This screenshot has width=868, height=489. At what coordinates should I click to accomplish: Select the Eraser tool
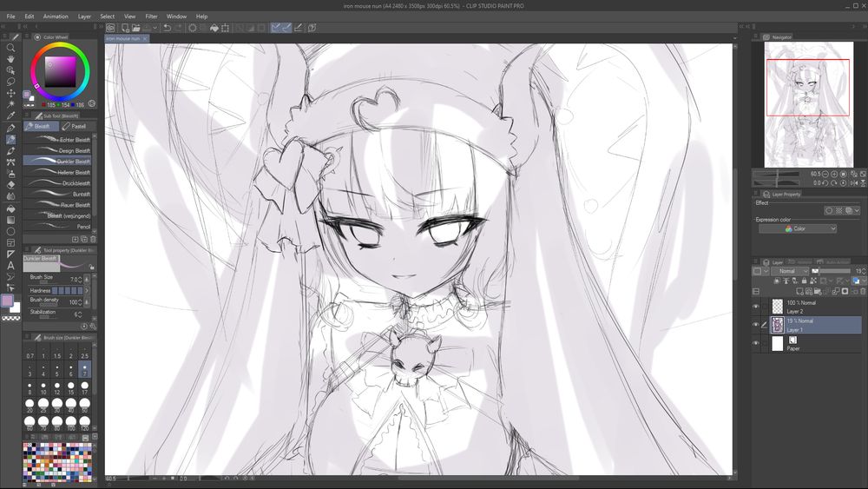click(10, 185)
